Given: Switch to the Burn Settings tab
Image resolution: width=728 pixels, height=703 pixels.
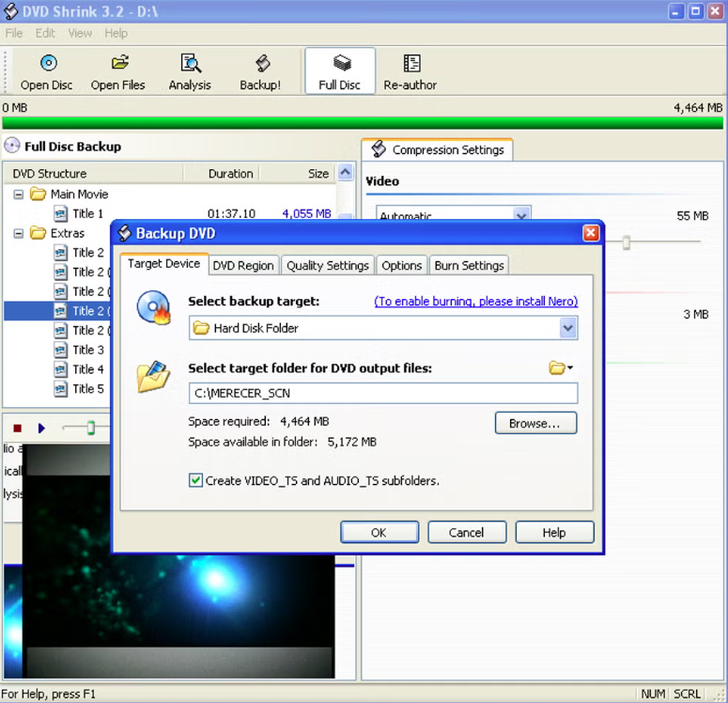Looking at the screenshot, I should point(469,265).
